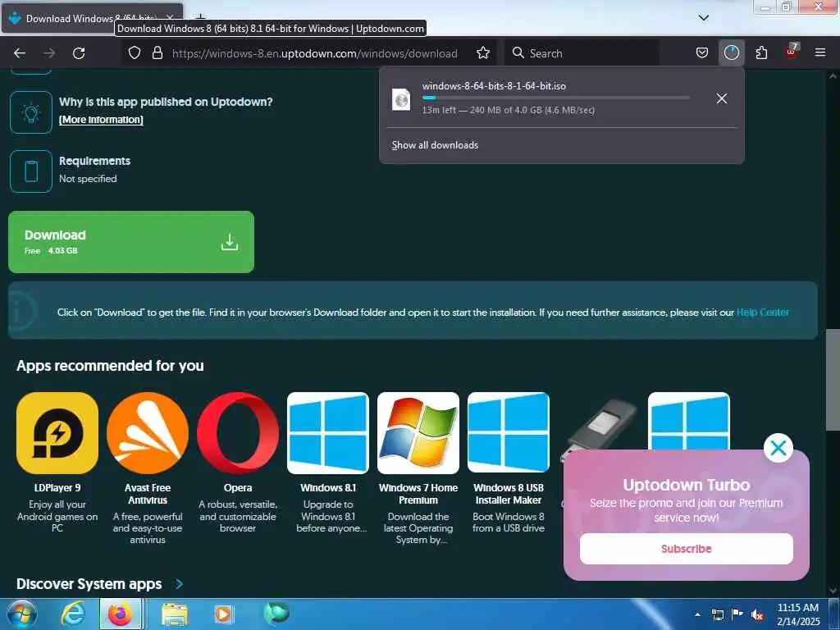This screenshot has height=630, width=840.
Task: Click the search magnifier icon
Action: click(x=518, y=53)
